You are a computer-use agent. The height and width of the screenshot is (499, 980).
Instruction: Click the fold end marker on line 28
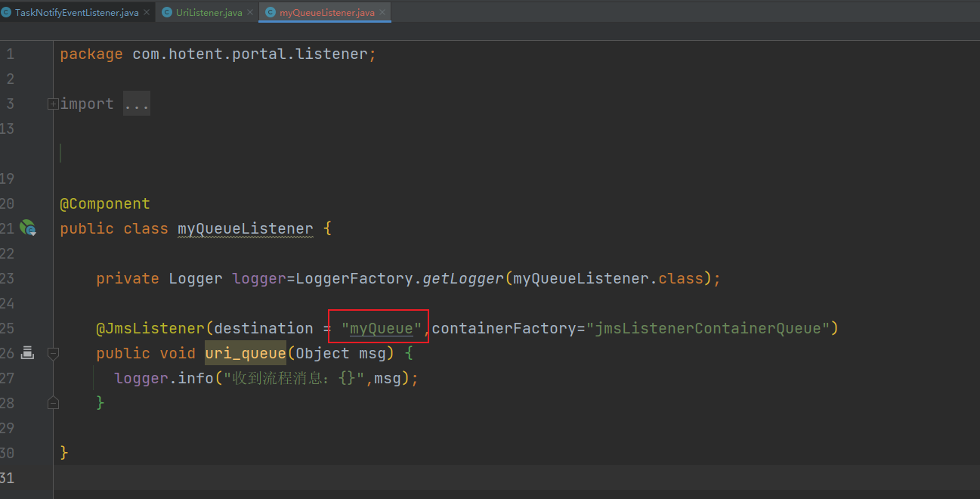53,402
